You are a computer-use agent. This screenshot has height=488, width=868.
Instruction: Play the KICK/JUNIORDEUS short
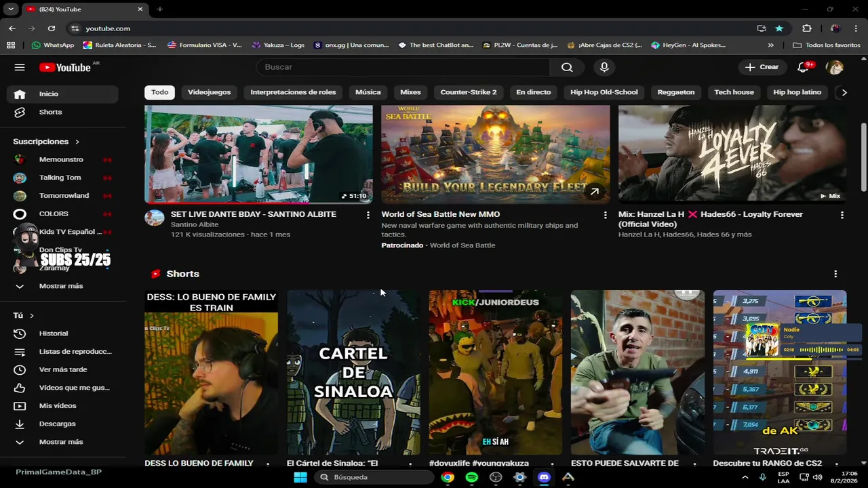495,373
